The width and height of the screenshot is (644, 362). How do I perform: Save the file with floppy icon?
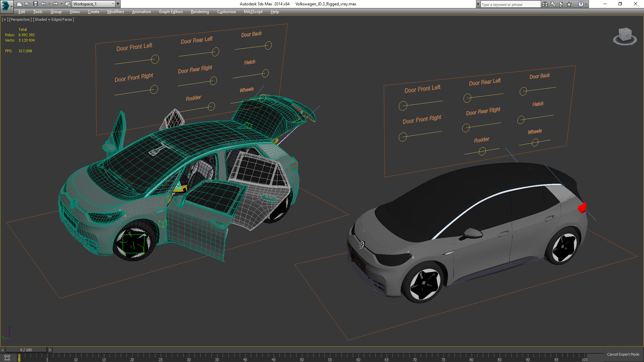[35, 4]
